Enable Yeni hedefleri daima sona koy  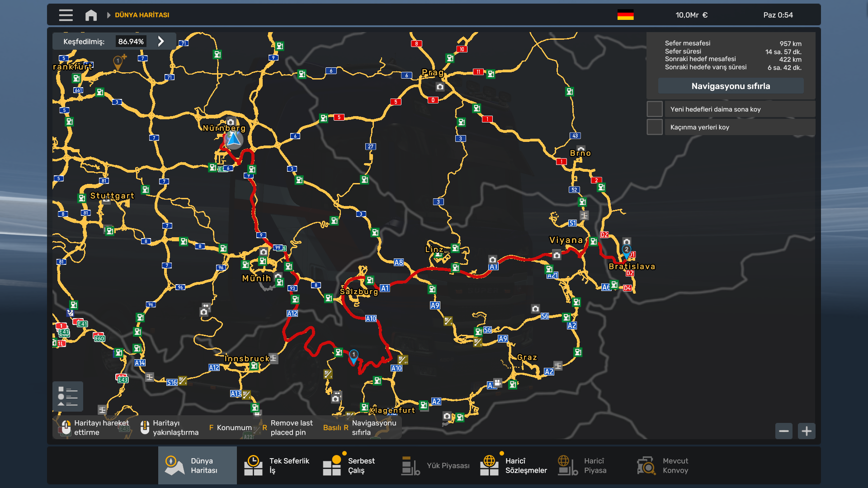click(654, 109)
